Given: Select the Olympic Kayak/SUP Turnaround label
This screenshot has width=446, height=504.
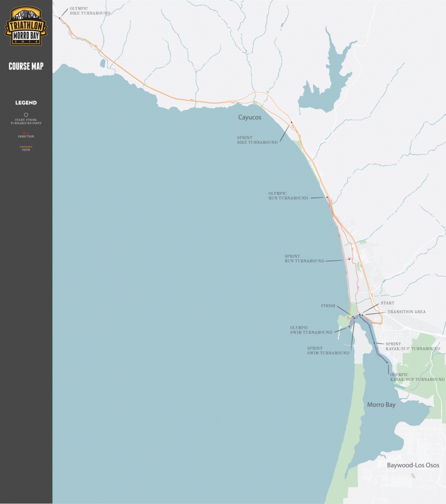Looking at the screenshot, I should point(417,377).
